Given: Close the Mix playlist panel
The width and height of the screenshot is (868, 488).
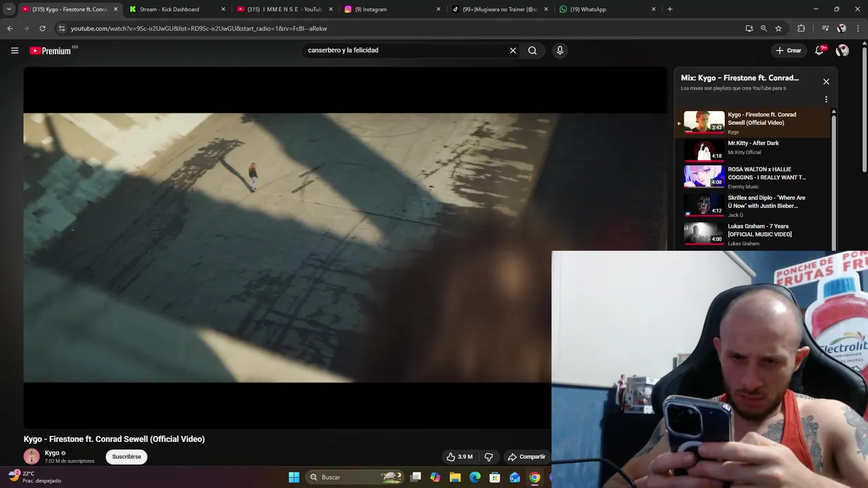Looking at the screenshot, I should [826, 81].
